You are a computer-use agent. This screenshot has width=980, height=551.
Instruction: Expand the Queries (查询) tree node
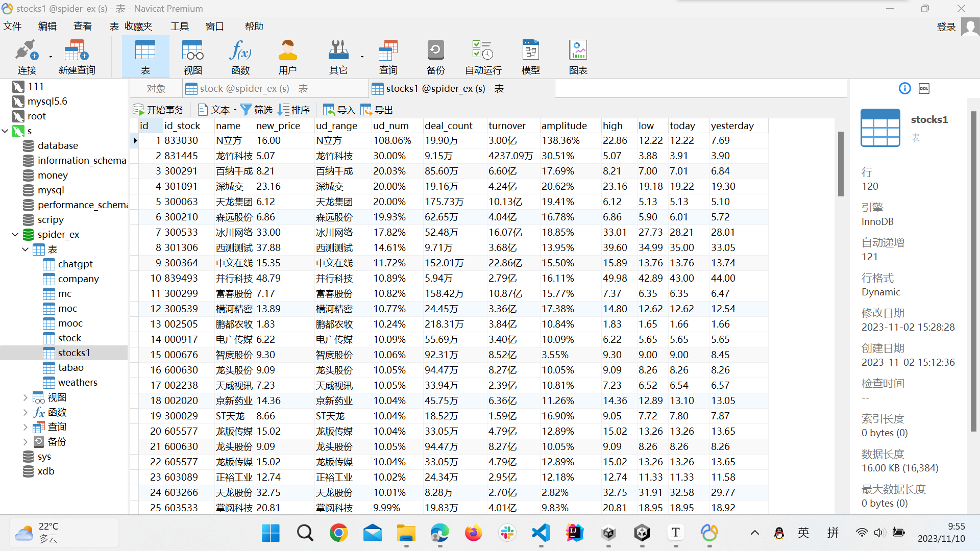[25, 427]
